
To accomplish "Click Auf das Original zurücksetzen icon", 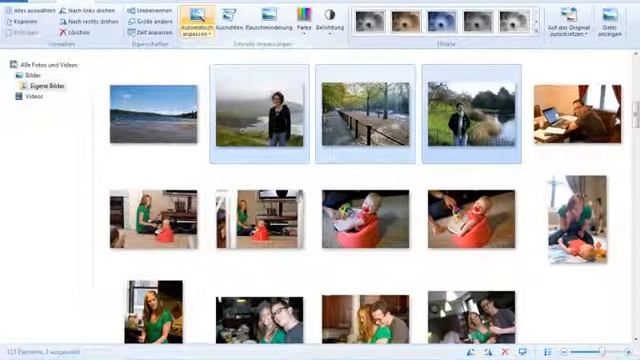I will point(569,15).
